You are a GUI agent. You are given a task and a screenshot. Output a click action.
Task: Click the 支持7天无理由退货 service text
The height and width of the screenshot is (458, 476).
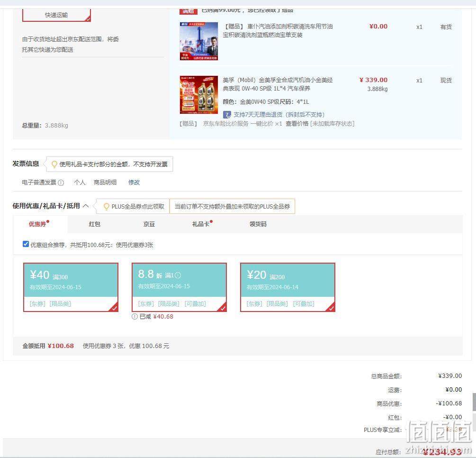point(279,115)
